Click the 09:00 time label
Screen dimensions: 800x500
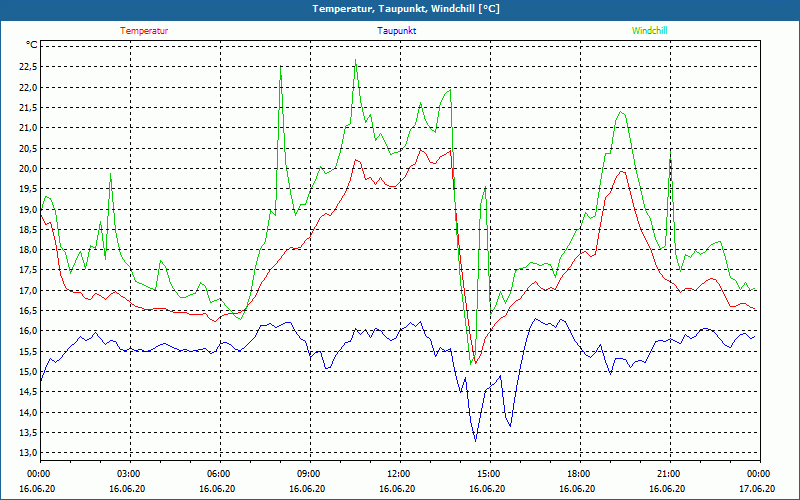pos(311,474)
